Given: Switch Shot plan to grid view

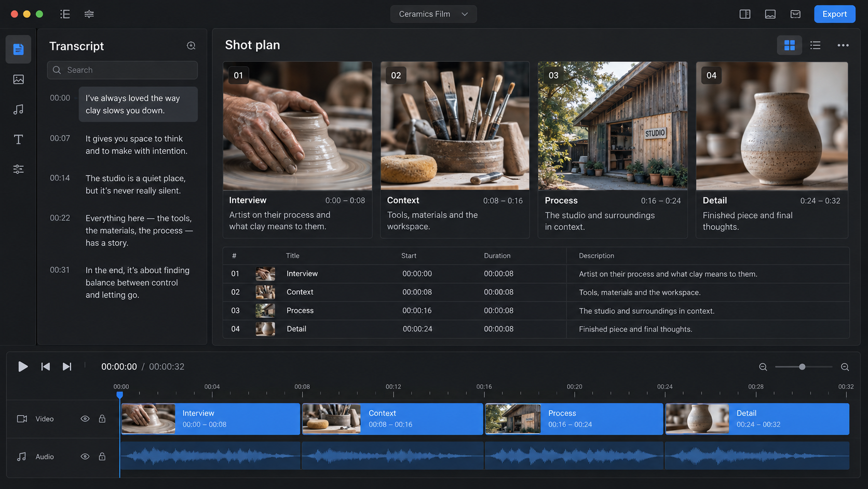Looking at the screenshot, I should click(x=790, y=45).
